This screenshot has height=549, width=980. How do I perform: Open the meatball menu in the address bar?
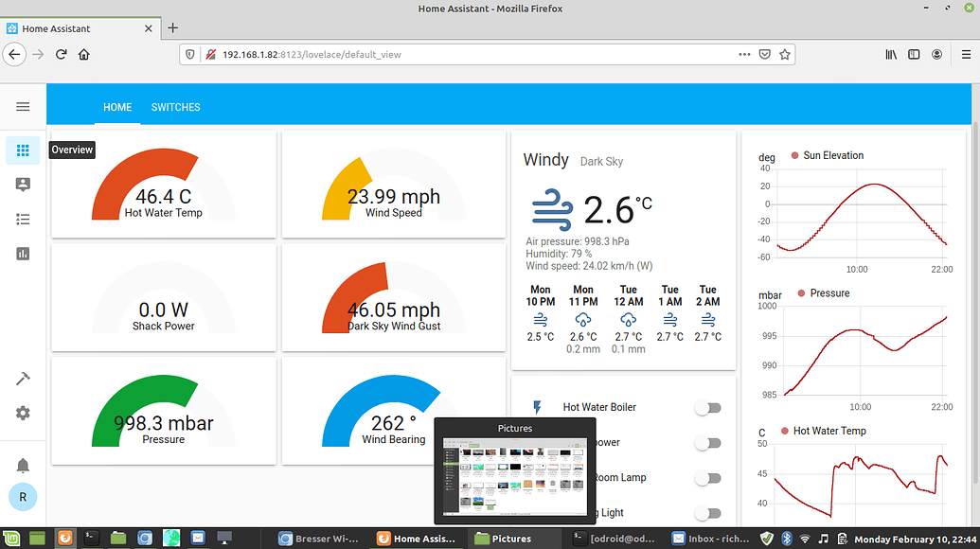click(x=744, y=54)
